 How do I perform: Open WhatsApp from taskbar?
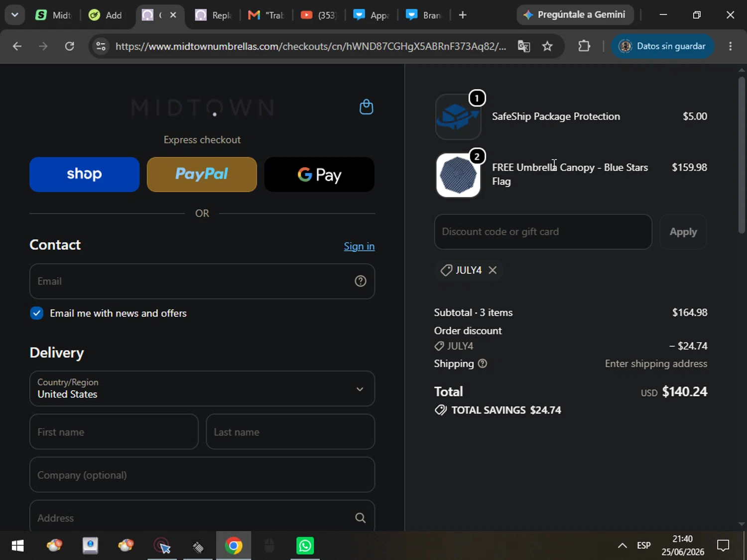click(305, 546)
